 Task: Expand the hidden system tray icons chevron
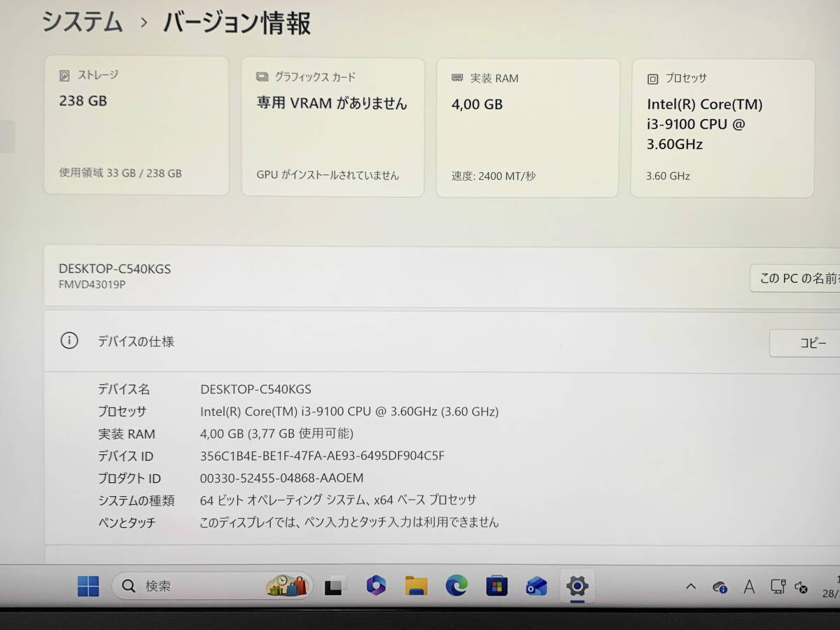[691, 587]
